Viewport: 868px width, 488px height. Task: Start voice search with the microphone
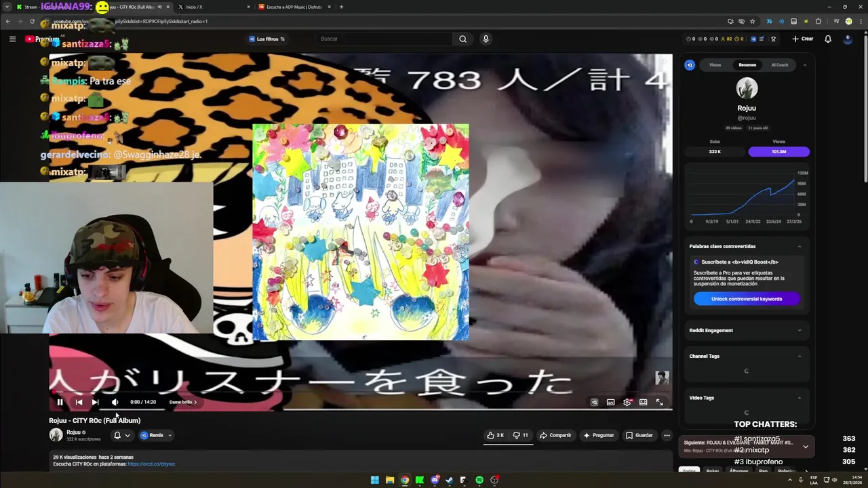(x=486, y=39)
